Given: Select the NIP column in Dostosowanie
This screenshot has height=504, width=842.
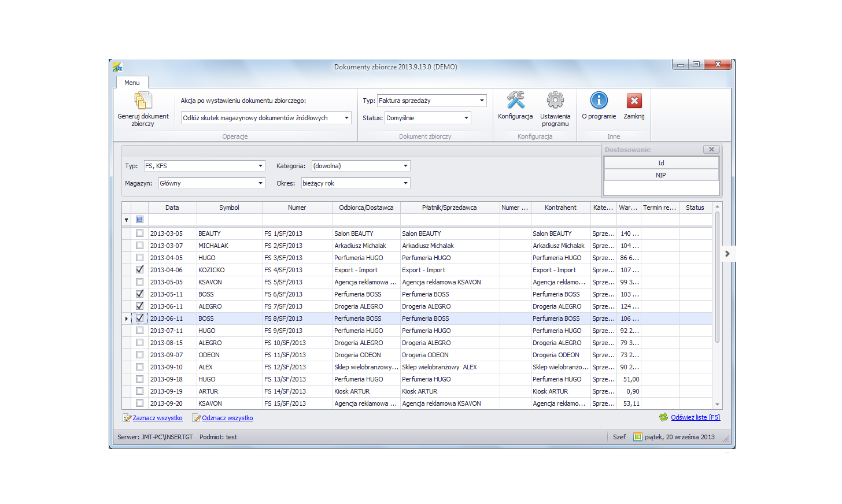Looking at the screenshot, I should click(661, 175).
